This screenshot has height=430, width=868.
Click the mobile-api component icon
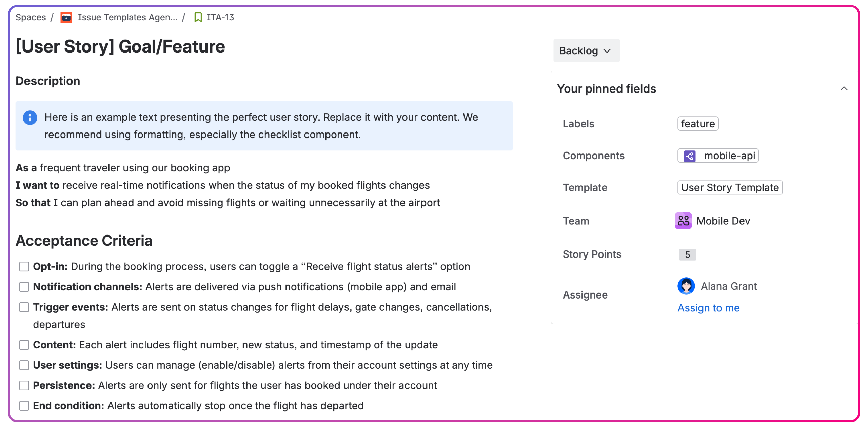(689, 156)
